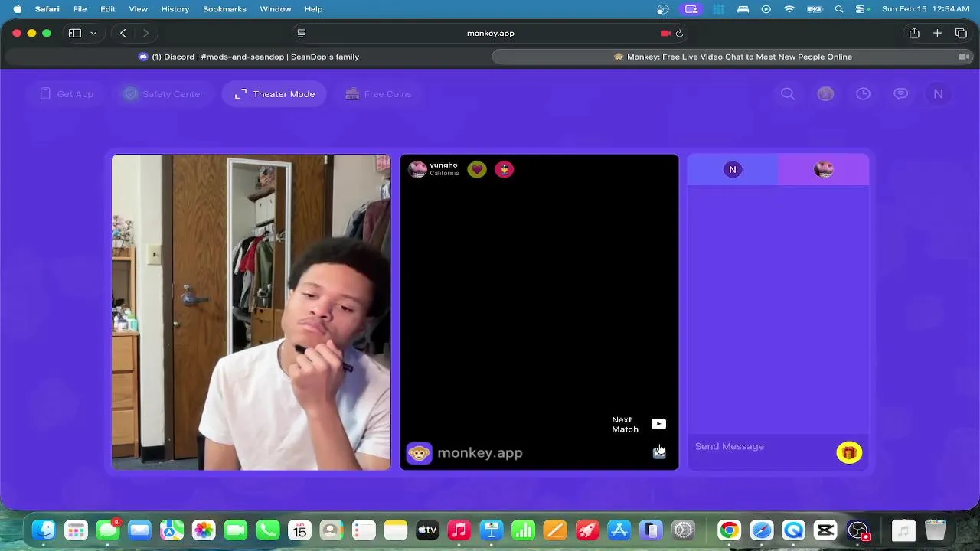
Task: Open the File menu
Action: pos(80,9)
